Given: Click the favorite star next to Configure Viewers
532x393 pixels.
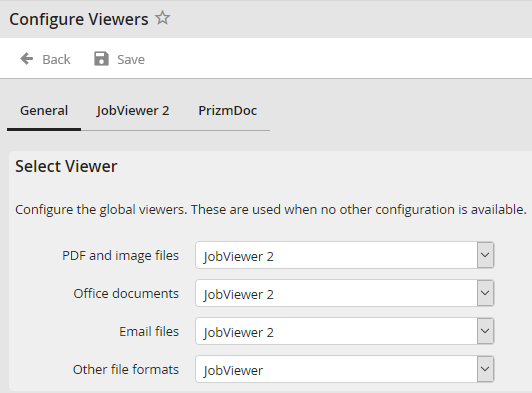Looking at the screenshot, I should [x=163, y=18].
